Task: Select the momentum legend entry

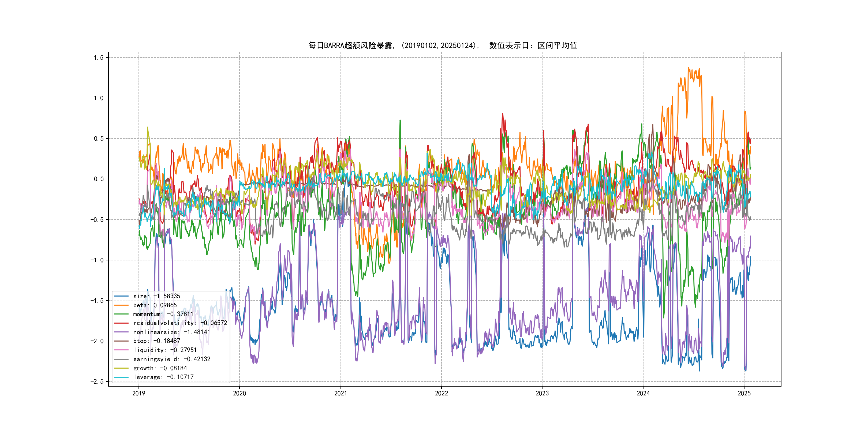Action: click(x=163, y=314)
